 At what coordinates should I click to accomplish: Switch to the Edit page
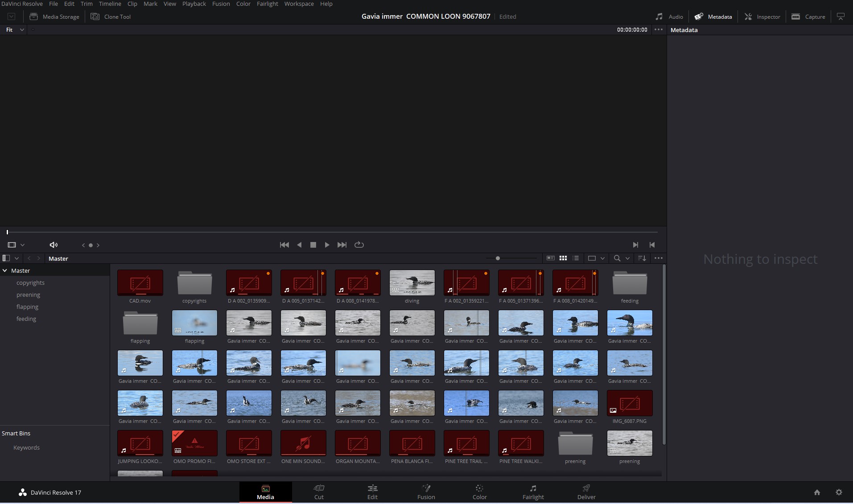point(372,492)
